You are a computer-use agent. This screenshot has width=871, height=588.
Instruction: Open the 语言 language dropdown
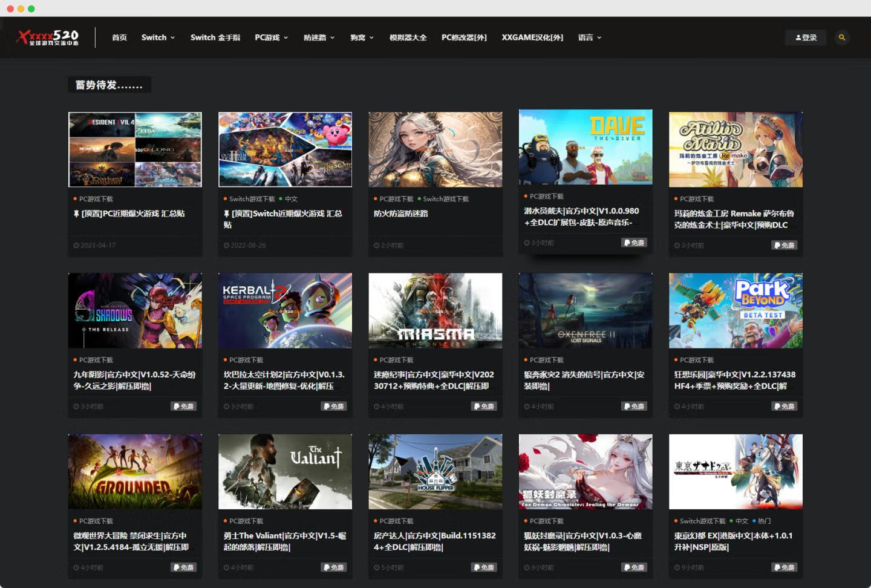pos(589,38)
